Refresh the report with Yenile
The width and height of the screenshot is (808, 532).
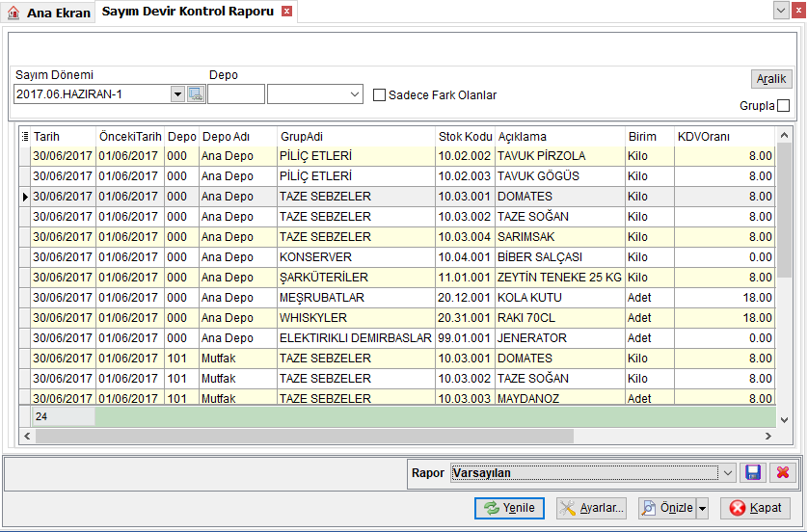509,508
